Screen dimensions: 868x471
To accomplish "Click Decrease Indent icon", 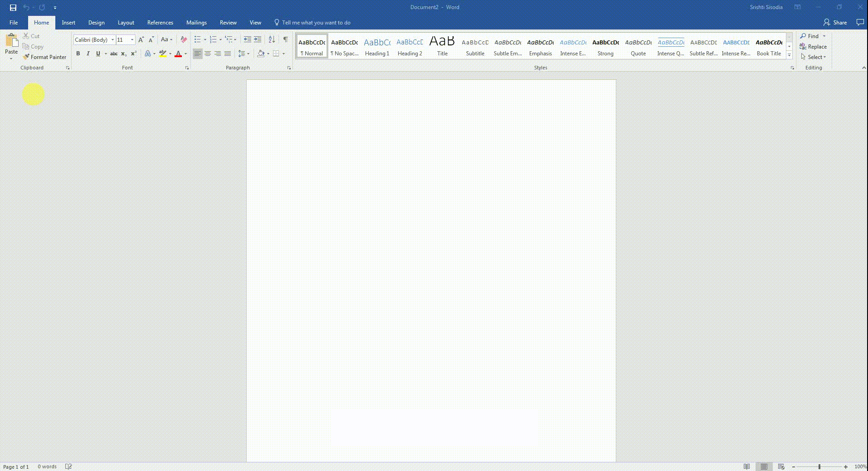I will (x=247, y=39).
